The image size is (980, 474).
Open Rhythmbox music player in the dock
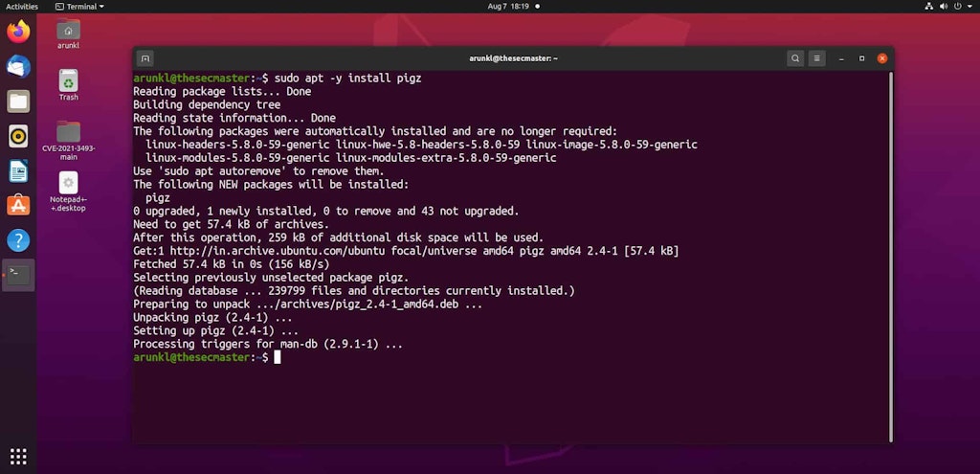pos(18,136)
